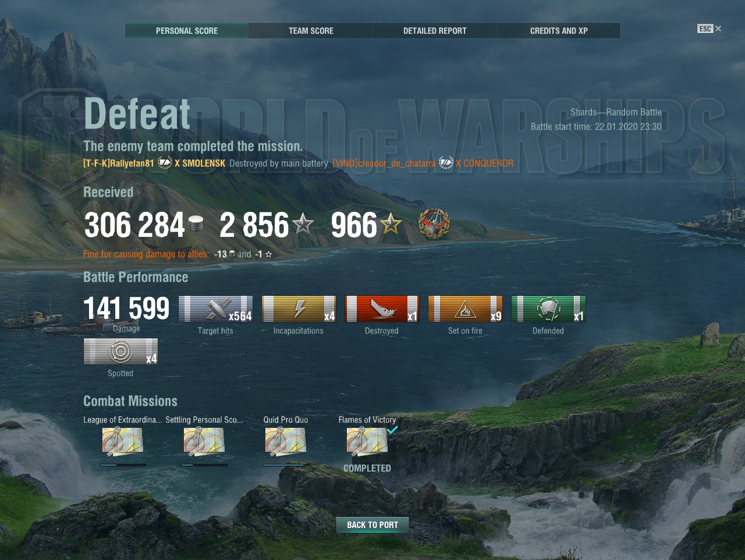Open the Detailed Report tab
This screenshot has width=745, height=560.
point(435,31)
